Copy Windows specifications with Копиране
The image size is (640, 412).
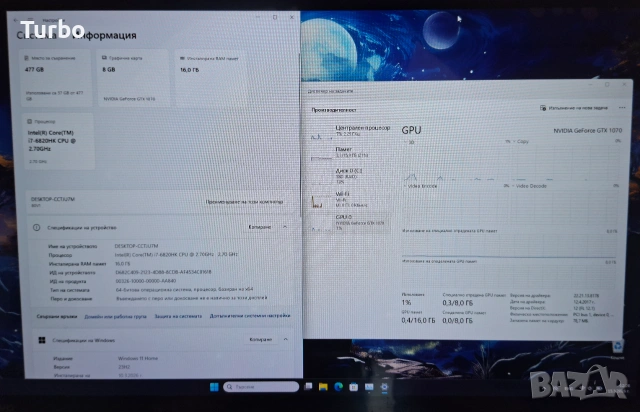260,340
